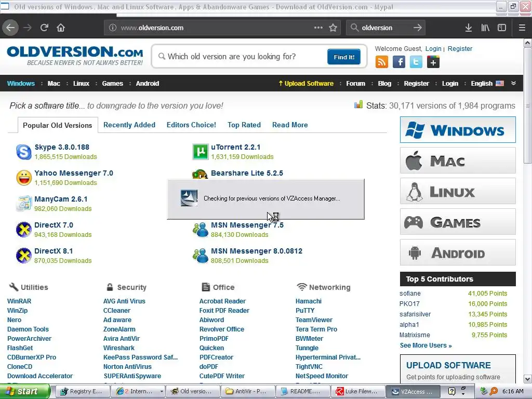Image resolution: width=532 pixels, height=399 pixels.
Task: Select the Popular Old Versions tab
Action: pyautogui.click(x=57, y=125)
